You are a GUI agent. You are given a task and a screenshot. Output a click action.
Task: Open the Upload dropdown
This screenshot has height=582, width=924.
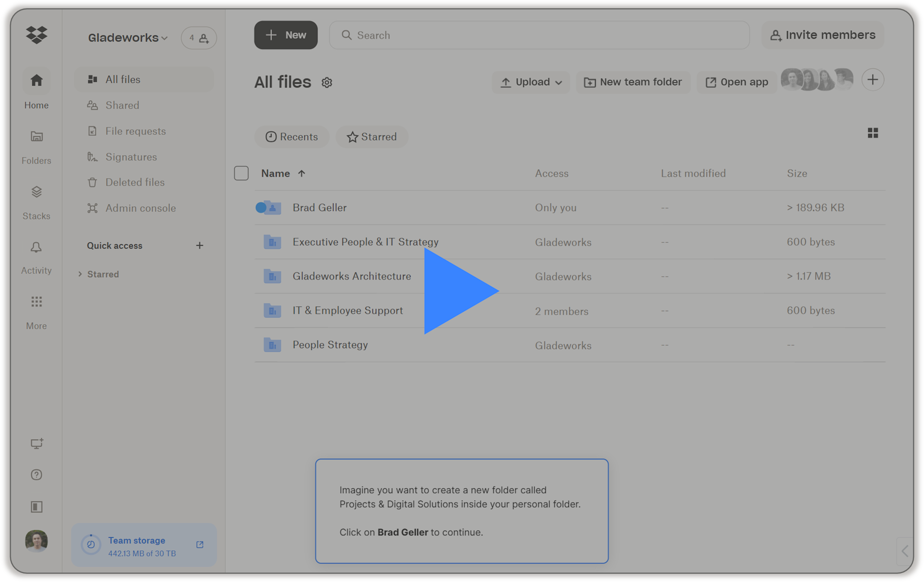[531, 82]
